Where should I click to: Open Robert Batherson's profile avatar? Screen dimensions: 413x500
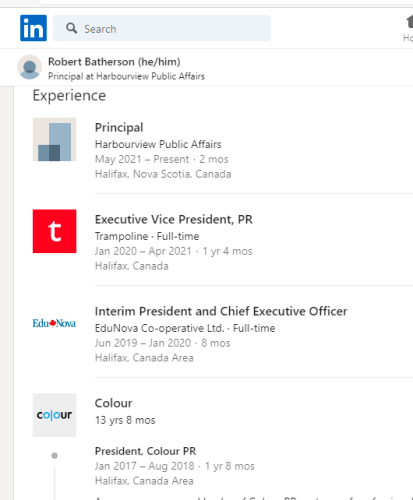30,67
